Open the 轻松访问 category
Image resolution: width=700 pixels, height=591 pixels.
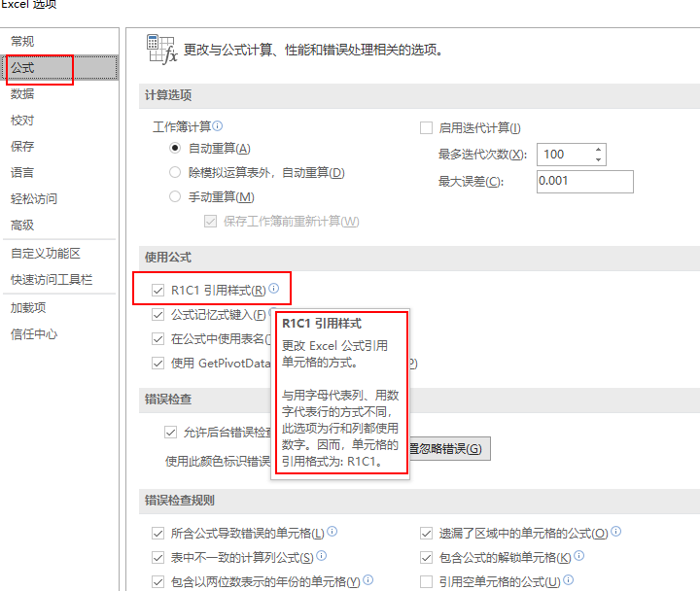click(34, 198)
